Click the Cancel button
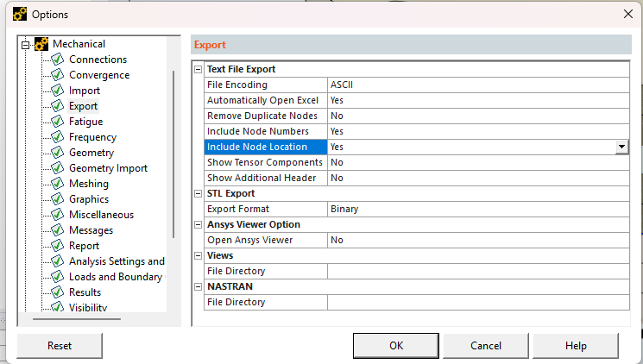The width and height of the screenshot is (643, 364). pos(486,346)
